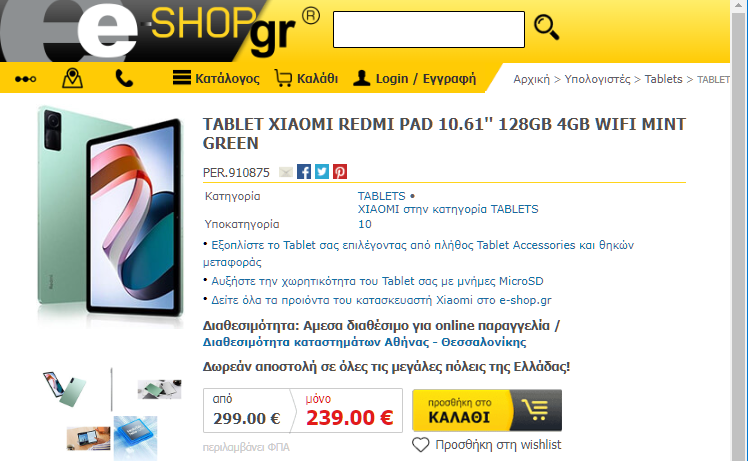Open the Καλάθι cart menu item

tap(306, 78)
